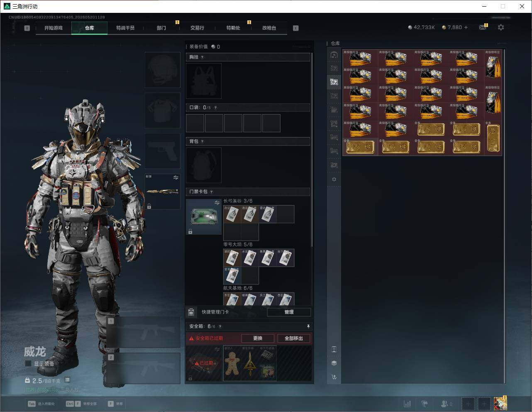The image size is (532, 412).
Task: Click the flag icon in bottom bar
Action: coord(425,404)
